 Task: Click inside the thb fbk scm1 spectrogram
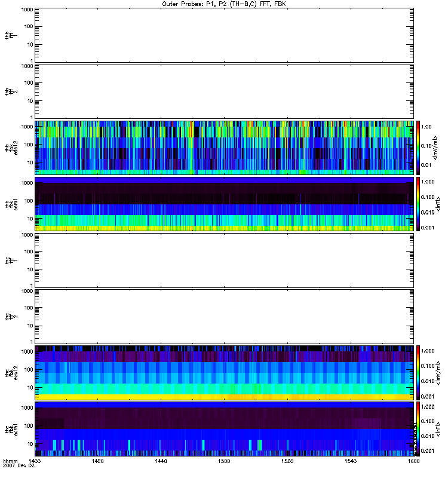[x=224, y=204]
